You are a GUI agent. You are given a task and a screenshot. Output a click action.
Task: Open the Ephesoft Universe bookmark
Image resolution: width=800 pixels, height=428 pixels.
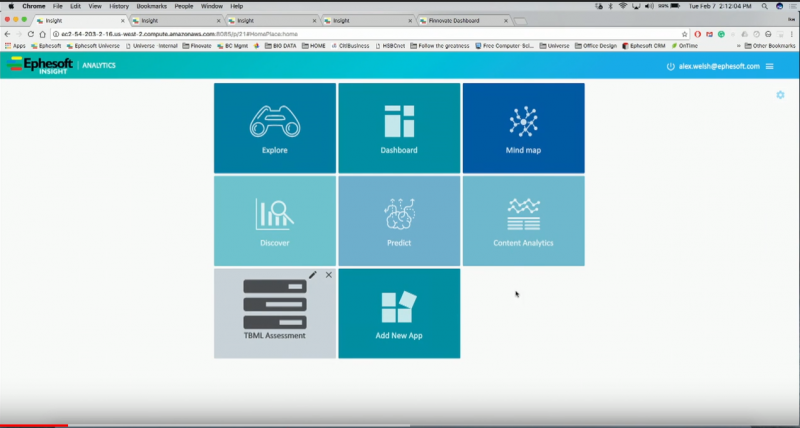click(93, 46)
